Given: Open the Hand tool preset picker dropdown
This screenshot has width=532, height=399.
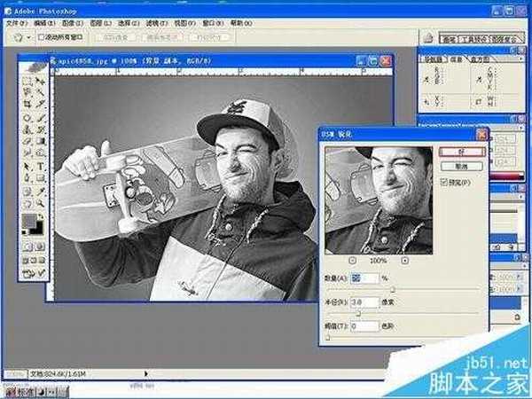Looking at the screenshot, I should (29, 37).
